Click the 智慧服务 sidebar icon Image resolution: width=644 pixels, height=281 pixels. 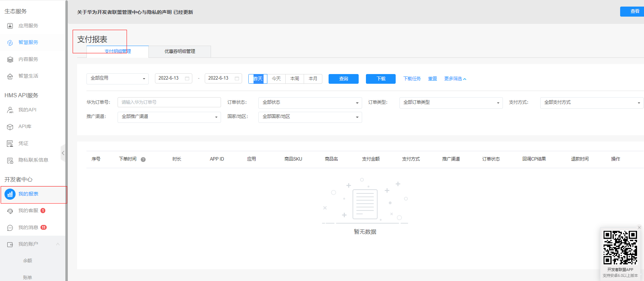10,43
